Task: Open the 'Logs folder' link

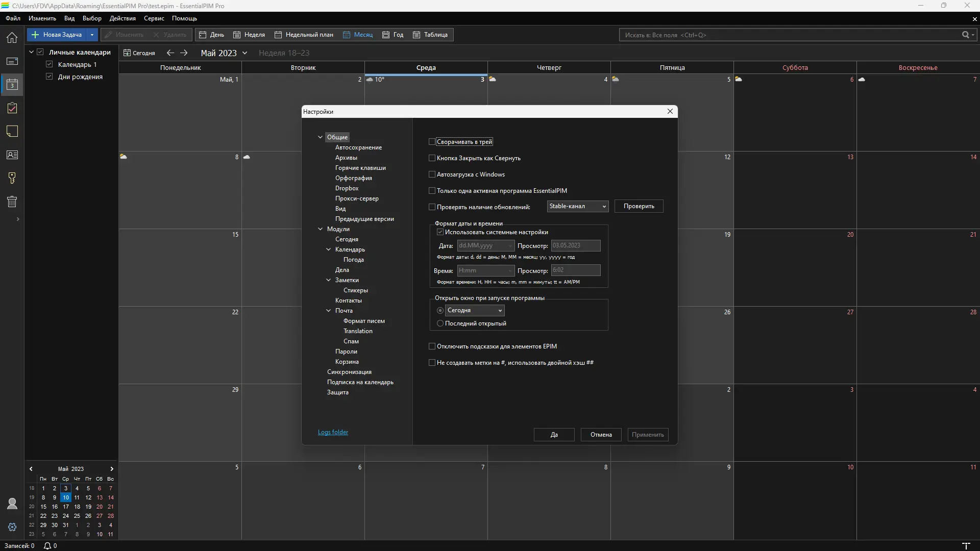Action: click(333, 432)
